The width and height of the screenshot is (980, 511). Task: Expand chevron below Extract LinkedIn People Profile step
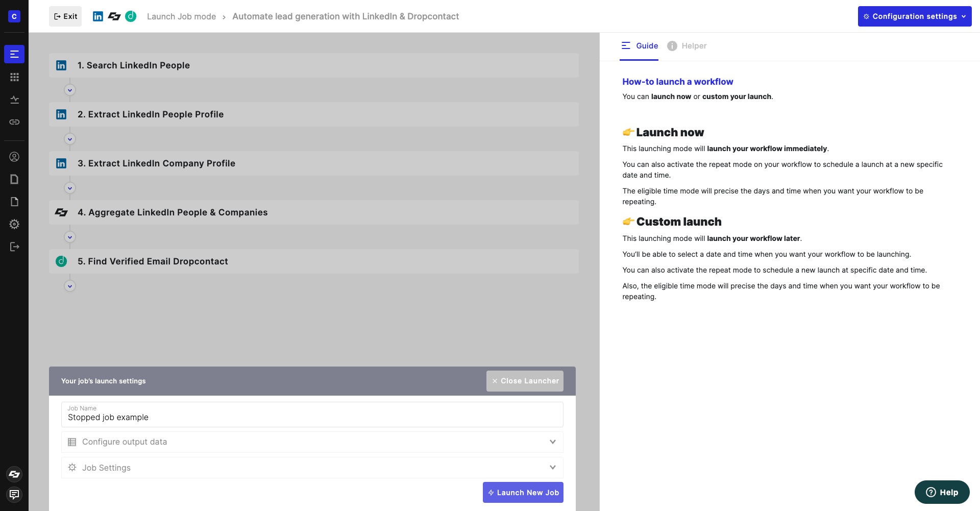point(70,139)
